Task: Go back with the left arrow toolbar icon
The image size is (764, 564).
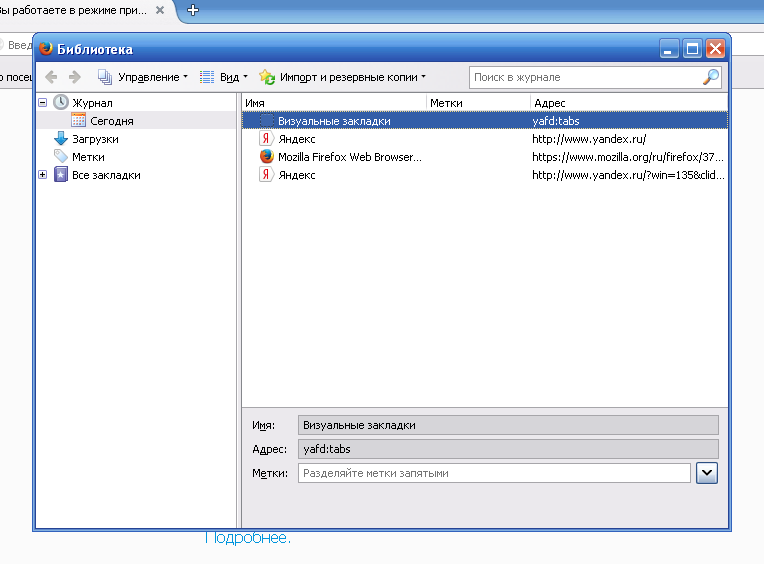Action: pos(51,77)
